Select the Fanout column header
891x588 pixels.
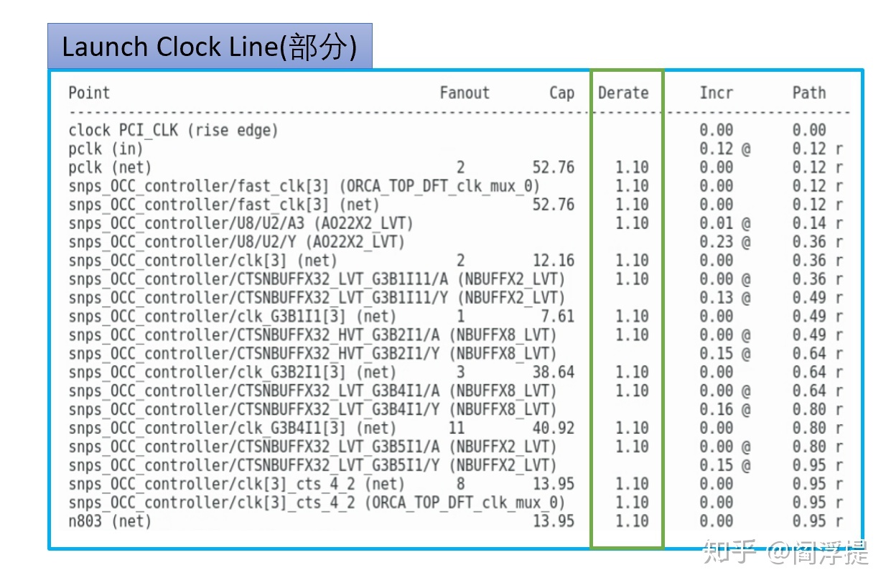click(x=465, y=93)
